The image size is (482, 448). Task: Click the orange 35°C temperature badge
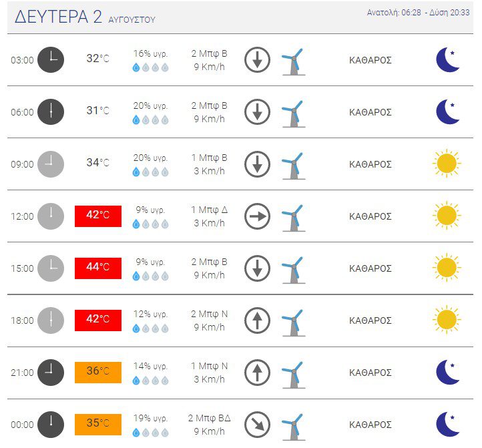(x=98, y=425)
